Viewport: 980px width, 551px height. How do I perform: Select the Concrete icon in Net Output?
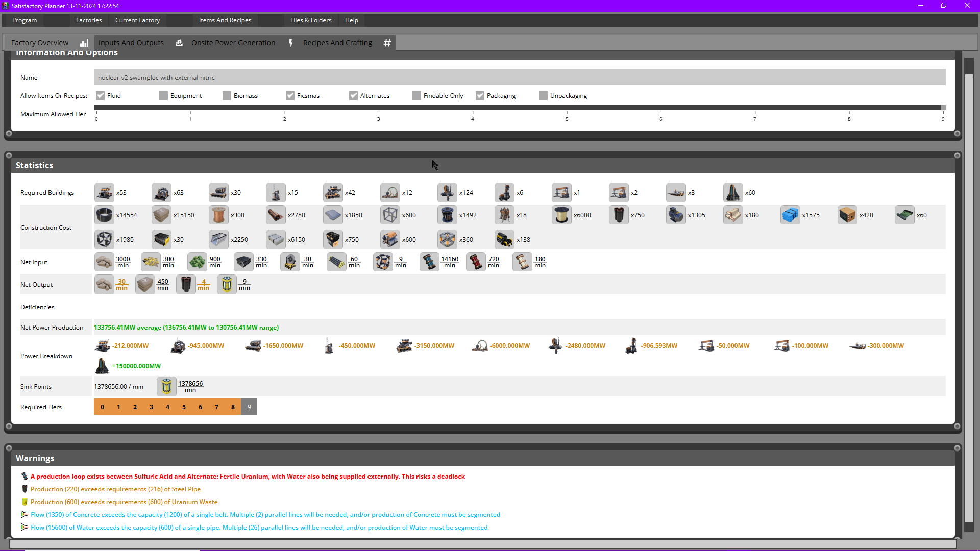pyautogui.click(x=145, y=284)
